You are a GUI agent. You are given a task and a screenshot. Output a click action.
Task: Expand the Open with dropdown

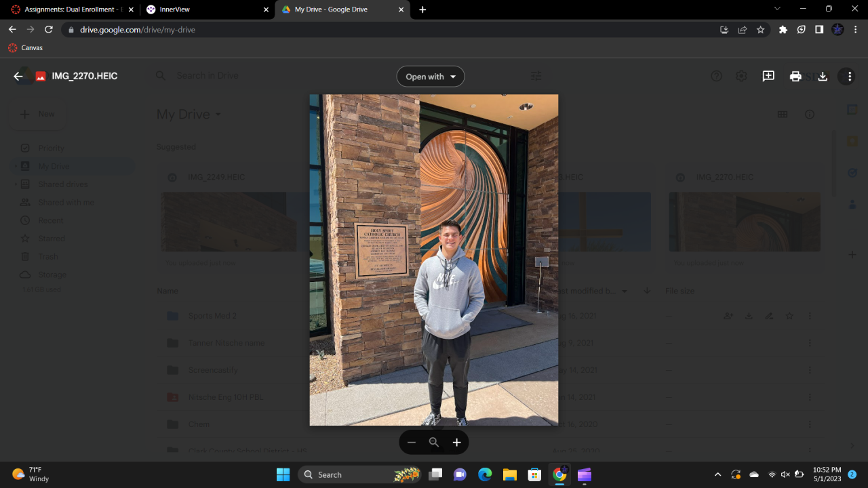(x=431, y=77)
